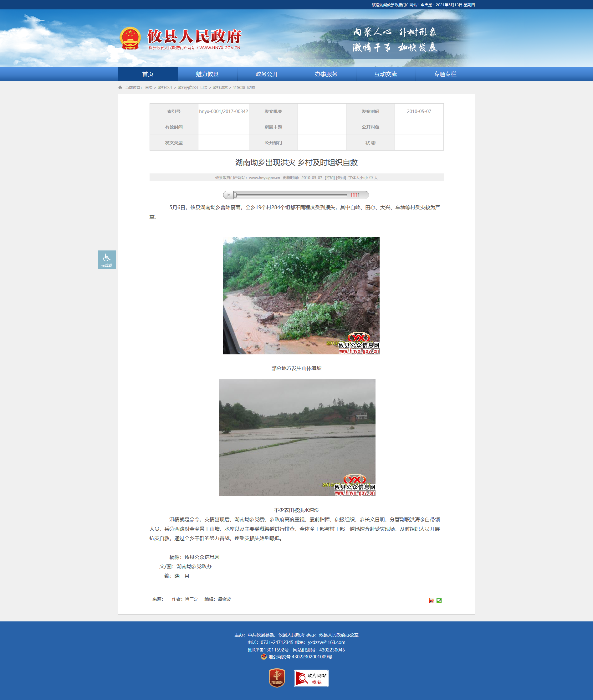This screenshot has height=700, width=593.
Task: Open the 政府网站找错 badge
Action: click(311, 678)
